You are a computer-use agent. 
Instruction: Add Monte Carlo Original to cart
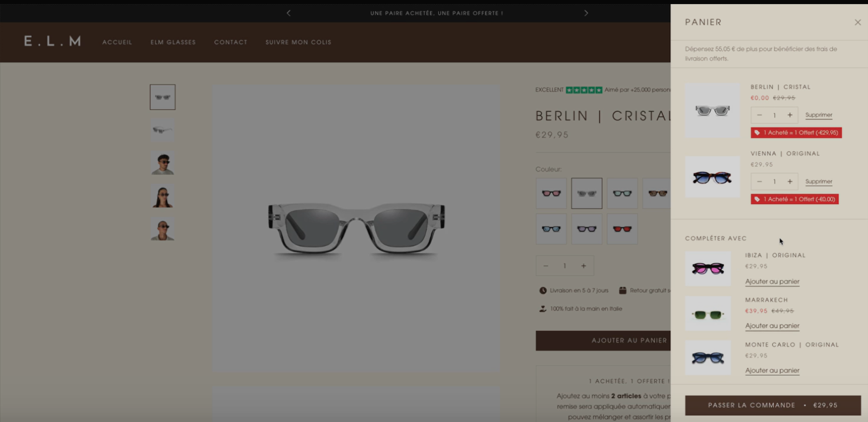(x=772, y=370)
